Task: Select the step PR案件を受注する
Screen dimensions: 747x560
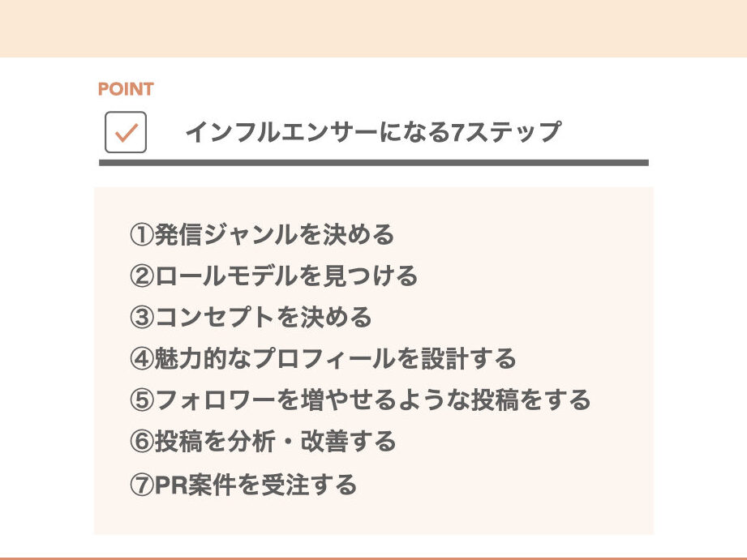Action: click(x=255, y=485)
